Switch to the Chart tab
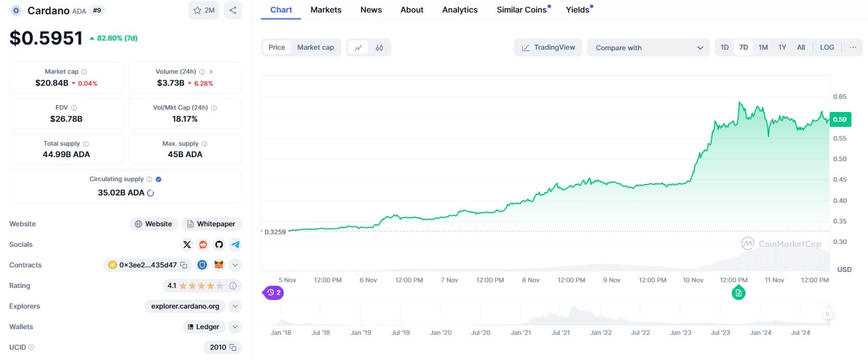This screenshot has width=868, height=360. (x=281, y=10)
